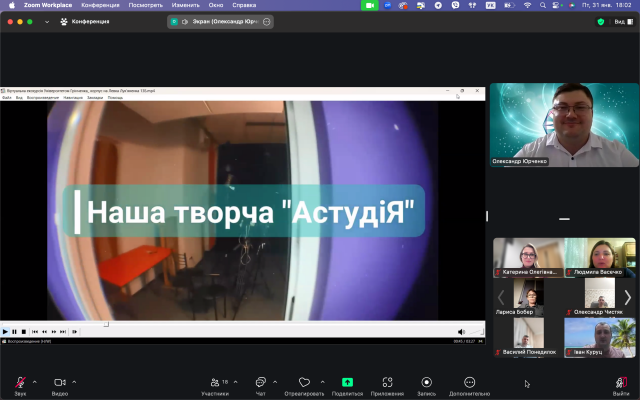Select Олександр Юрченко's video thumbnail

[564, 125]
